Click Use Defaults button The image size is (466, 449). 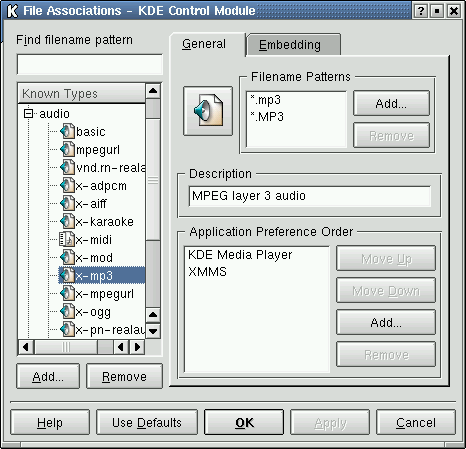147,422
